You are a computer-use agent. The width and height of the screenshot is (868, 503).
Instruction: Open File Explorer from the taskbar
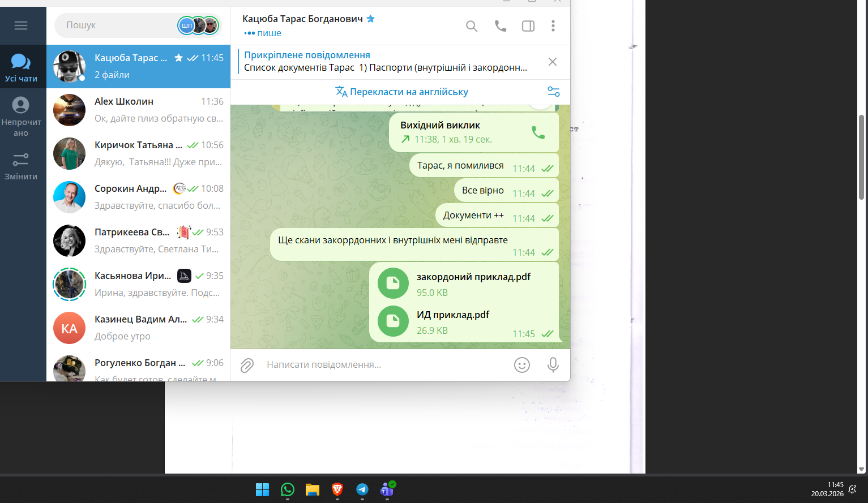tap(313, 489)
